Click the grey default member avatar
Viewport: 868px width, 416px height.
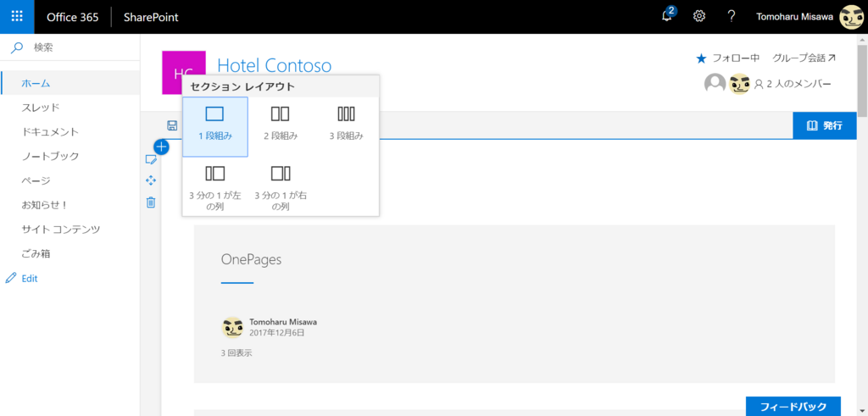(x=715, y=84)
